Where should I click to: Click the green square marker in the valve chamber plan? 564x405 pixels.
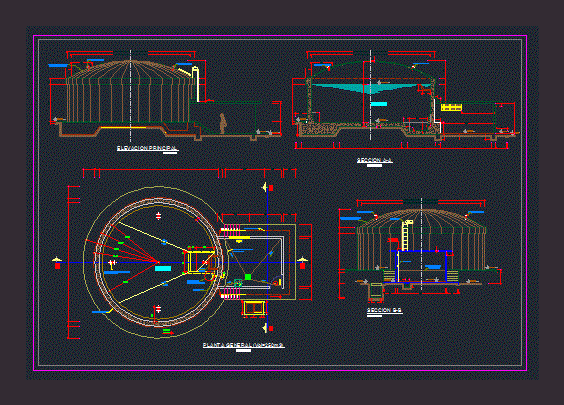248,277
